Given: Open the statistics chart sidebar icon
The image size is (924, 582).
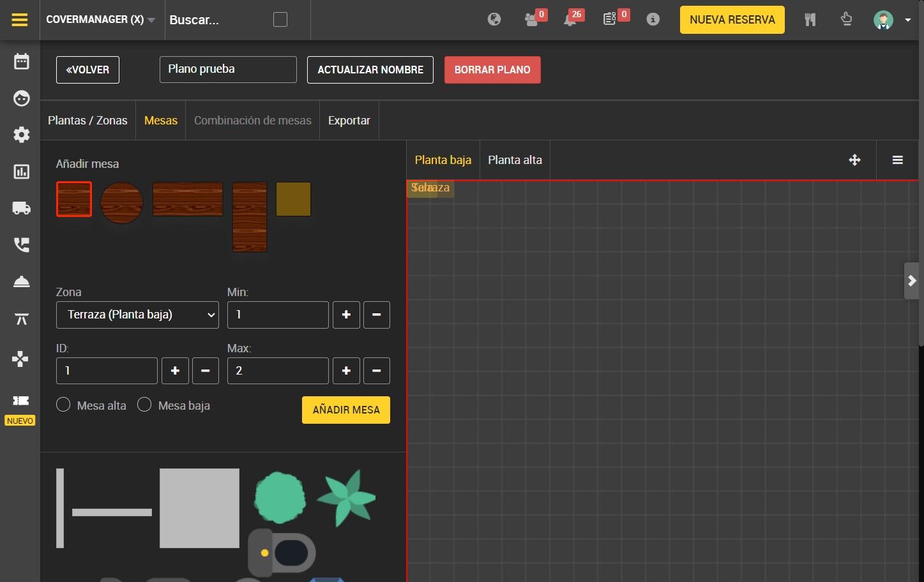Looking at the screenshot, I should point(21,172).
